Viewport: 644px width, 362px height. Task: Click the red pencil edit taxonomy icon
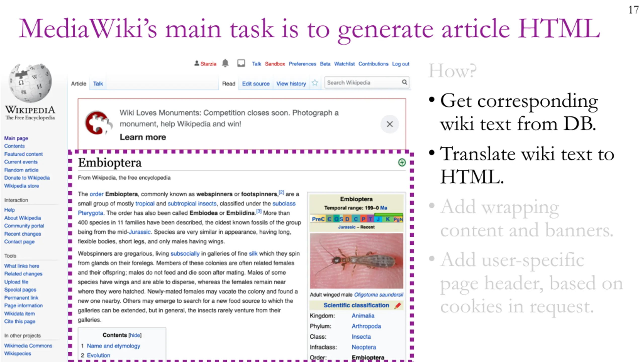click(x=398, y=305)
